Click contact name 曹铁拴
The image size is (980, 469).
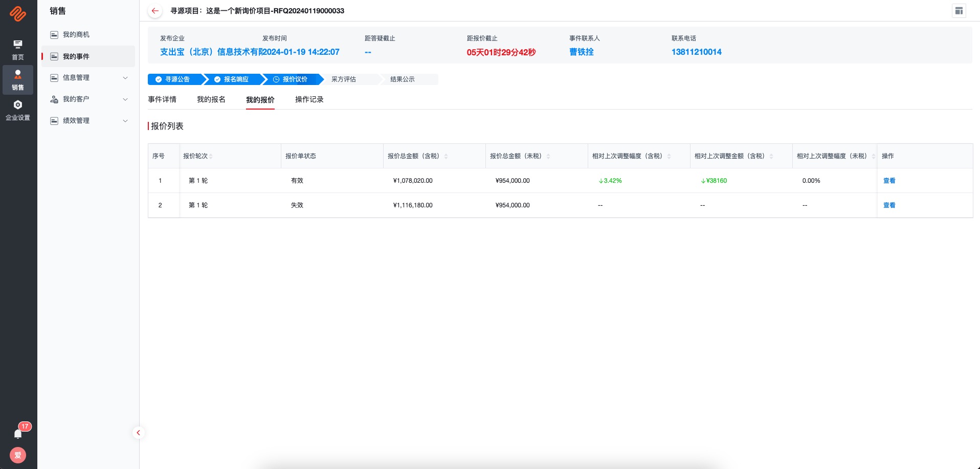pyautogui.click(x=582, y=52)
